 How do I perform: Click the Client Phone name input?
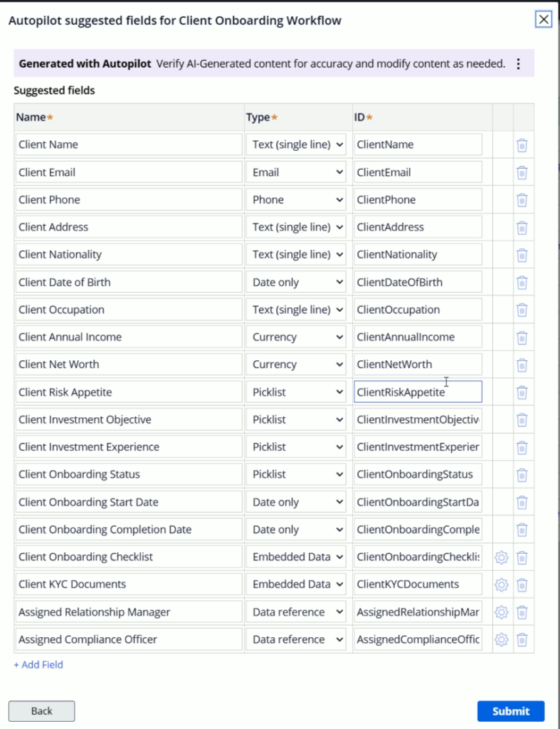pyautogui.click(x=129, y=199)
